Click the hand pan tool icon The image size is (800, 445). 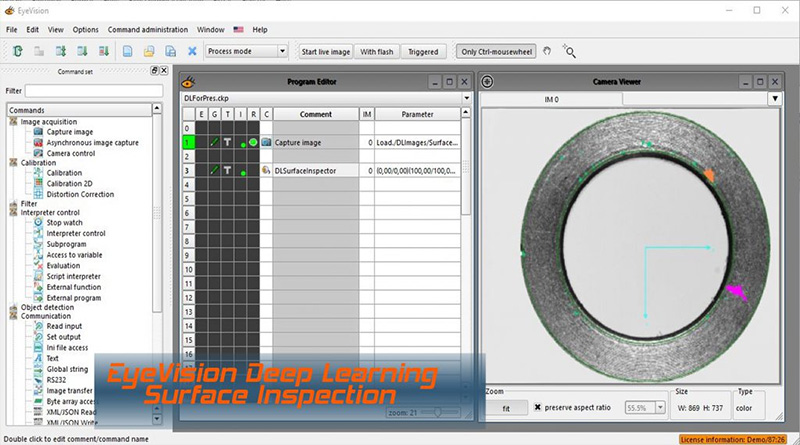click(x=547, y=51)
